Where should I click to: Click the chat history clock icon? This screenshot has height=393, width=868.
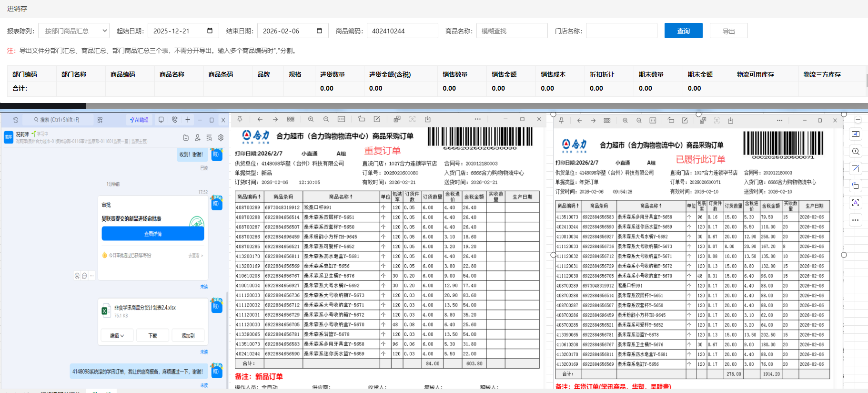coord(16,120)
